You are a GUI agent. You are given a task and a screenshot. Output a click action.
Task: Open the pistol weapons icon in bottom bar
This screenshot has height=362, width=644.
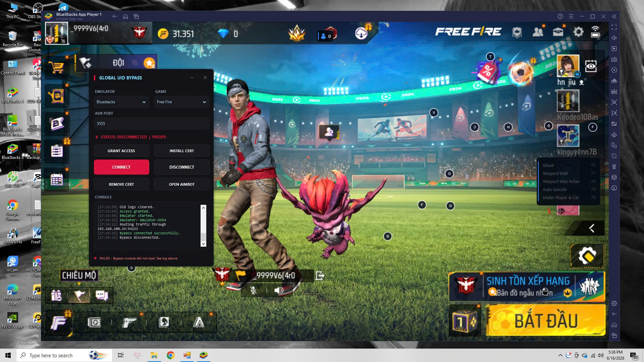(x=129, y=322)
